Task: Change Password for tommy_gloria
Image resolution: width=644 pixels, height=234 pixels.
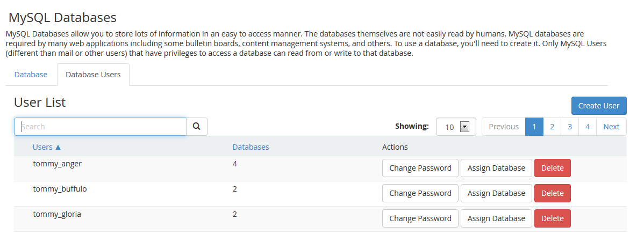Action: tap(420, 218)
